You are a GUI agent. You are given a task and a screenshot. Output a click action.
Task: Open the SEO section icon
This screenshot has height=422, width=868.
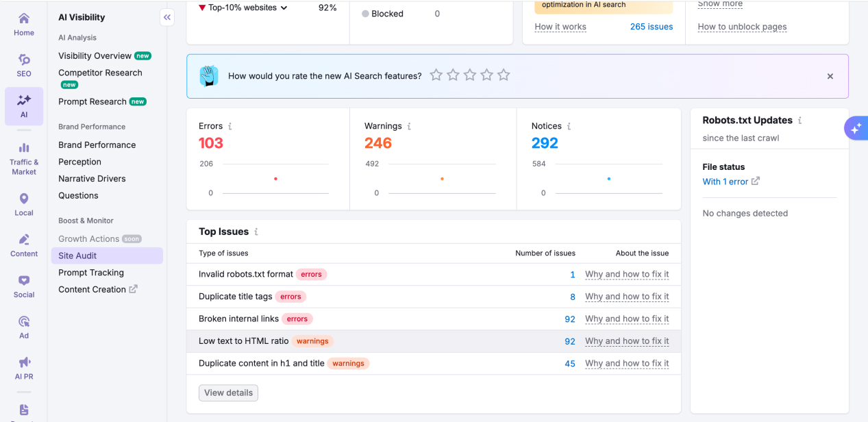click(x=24, y=60)
